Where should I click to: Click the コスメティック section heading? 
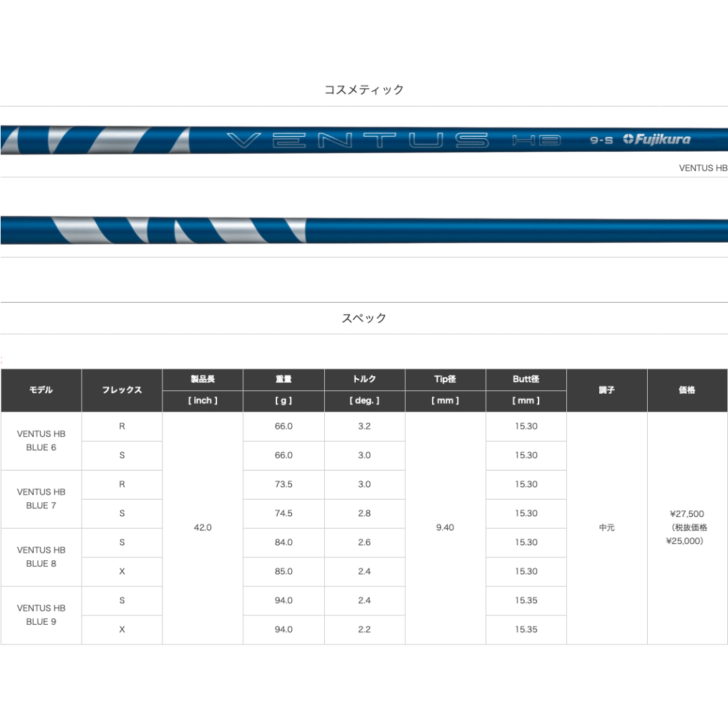point(364,90)
